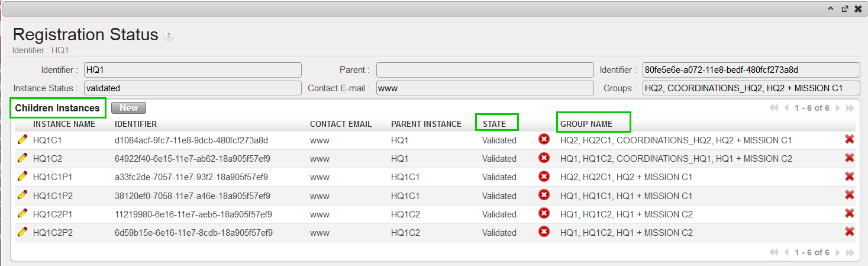This screenshot has height=266, width=868.
Task: Delete the HQ1C2 row using red X
Action: tap(849, 158)
